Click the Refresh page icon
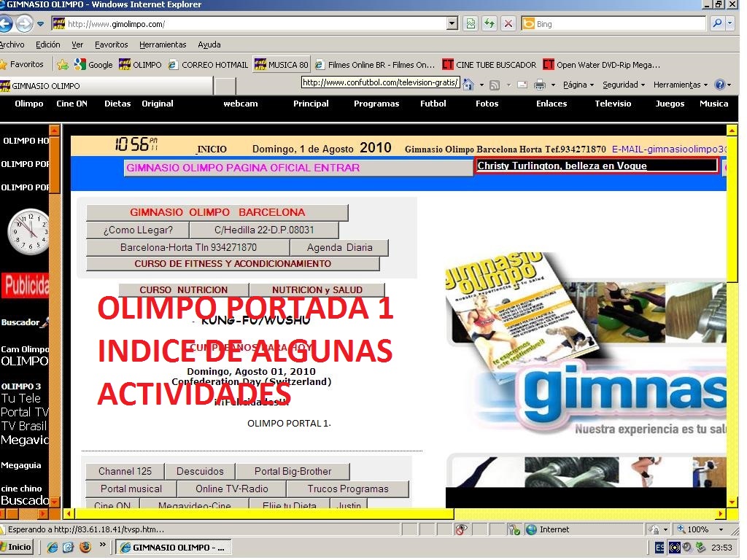The image size is (747, 560). tap(489, 24)
